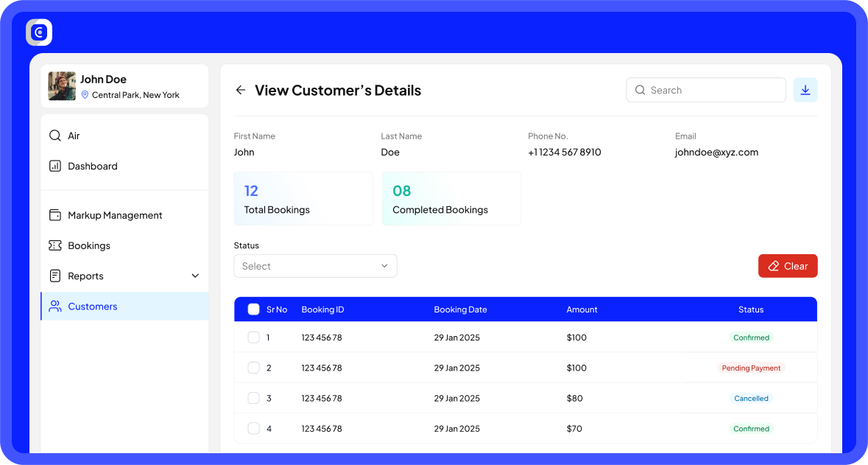The height and width of the screenshot is (465, 868).
Task: Click the Pending Payment status badge
Action: 751,368
